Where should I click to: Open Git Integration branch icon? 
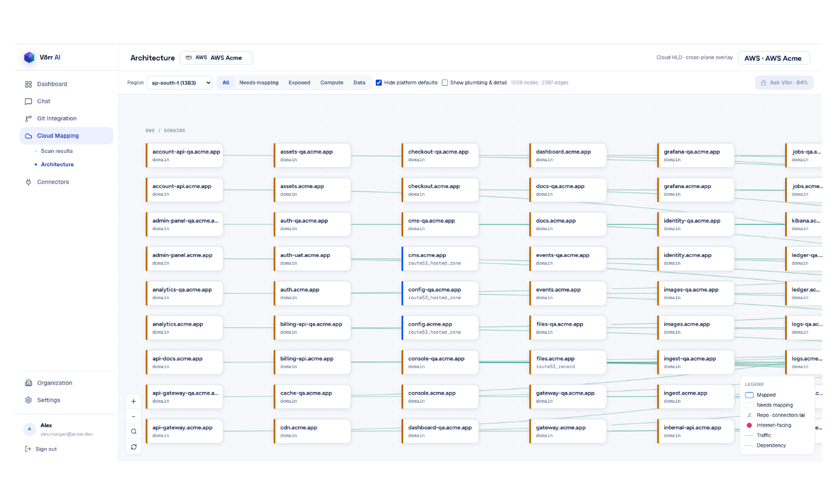(29, 119)
